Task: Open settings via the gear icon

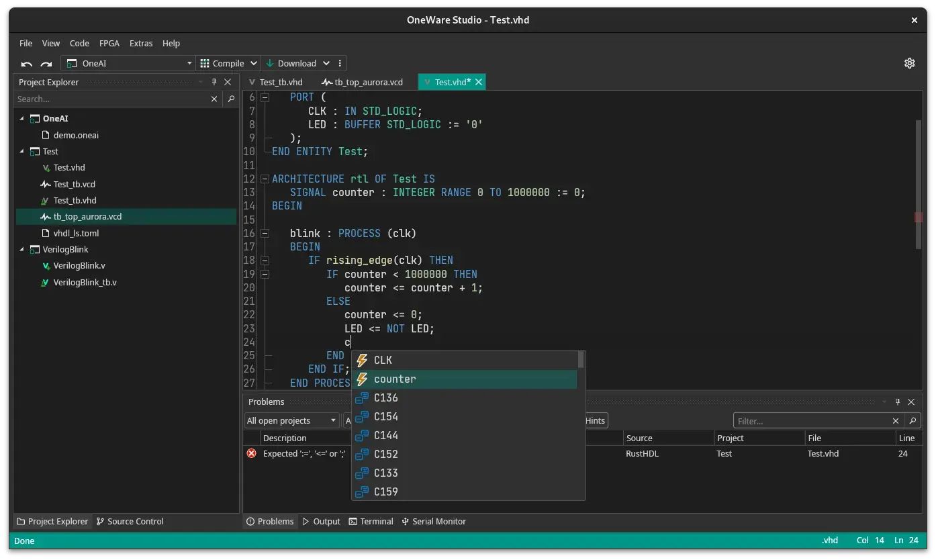Action: pyautogui.click(x=910, y=62)
